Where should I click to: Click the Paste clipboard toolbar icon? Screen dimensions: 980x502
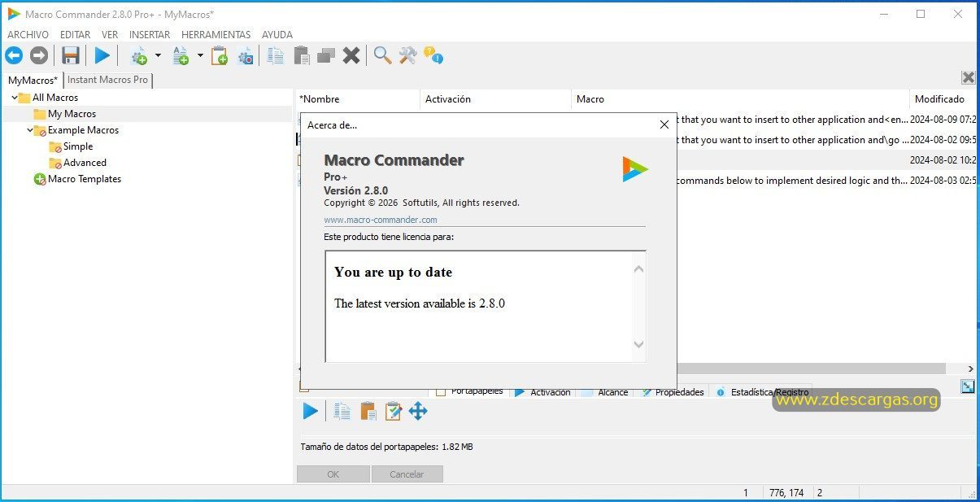[x=302, y=55]
